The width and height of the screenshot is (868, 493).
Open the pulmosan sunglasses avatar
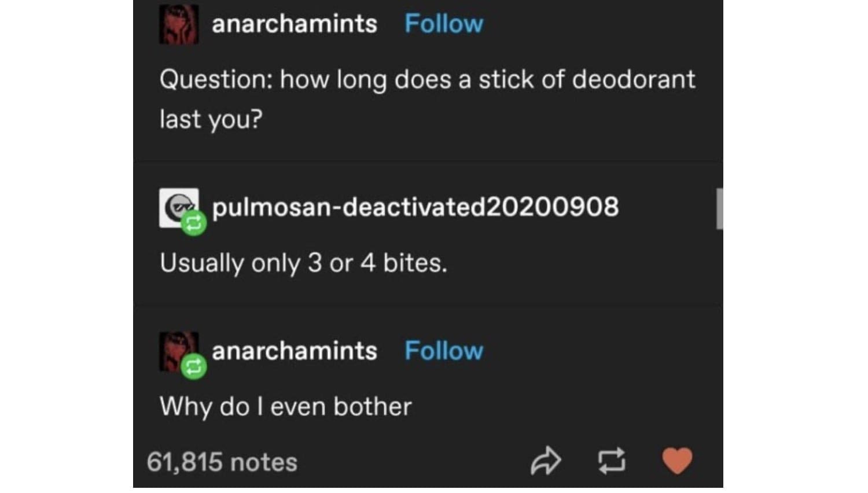point(179,207)
